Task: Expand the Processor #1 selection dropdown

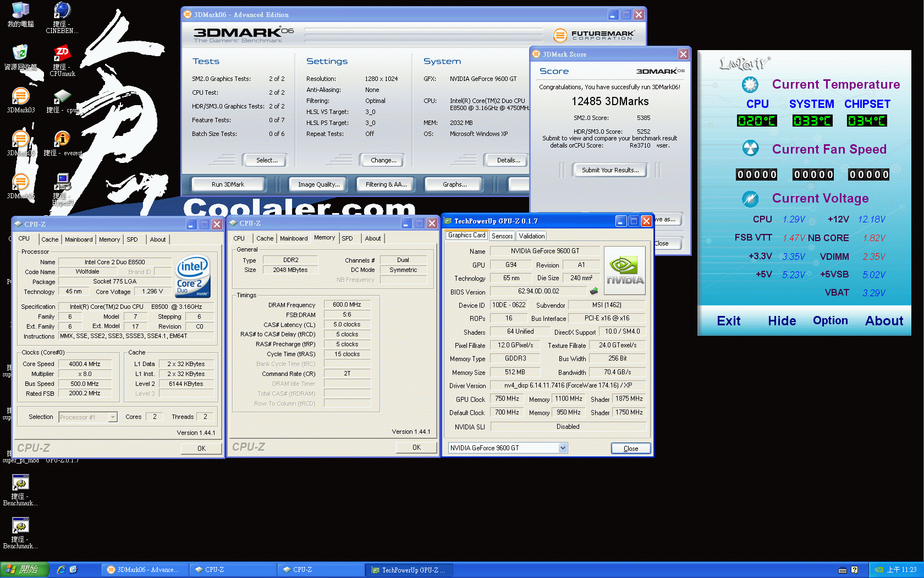Action: [113, 417]
